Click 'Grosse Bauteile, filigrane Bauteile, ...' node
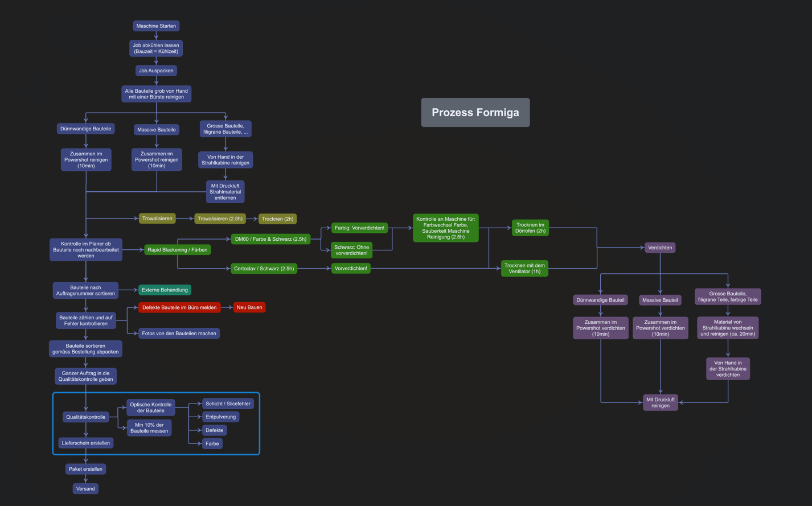 coord(225,129)
